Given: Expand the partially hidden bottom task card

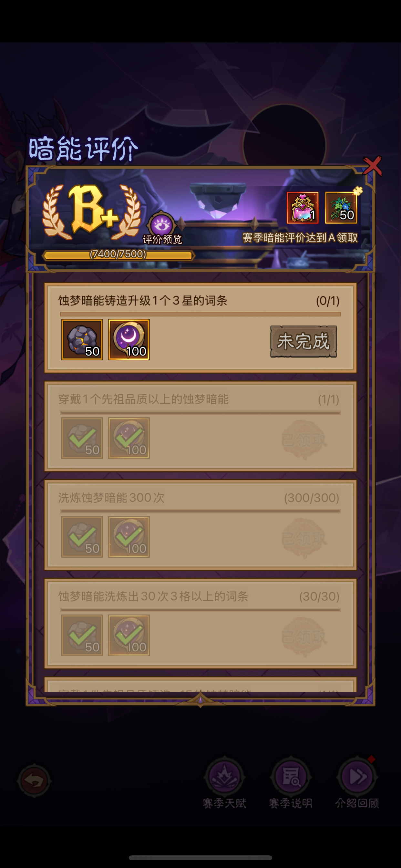Looking at the screenshot, I should coord(200,685).
